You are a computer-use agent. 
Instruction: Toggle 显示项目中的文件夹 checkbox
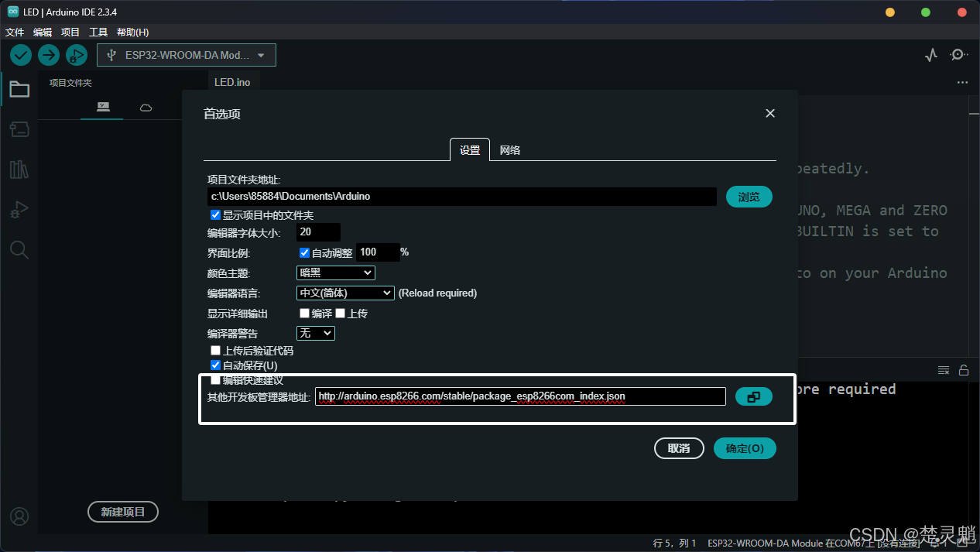[x=216, y=215]
